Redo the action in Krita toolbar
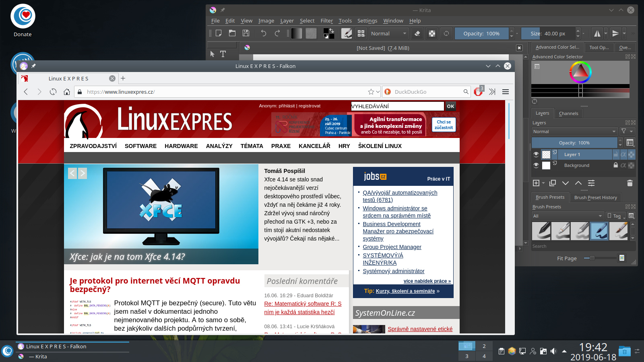 [277, 33]
